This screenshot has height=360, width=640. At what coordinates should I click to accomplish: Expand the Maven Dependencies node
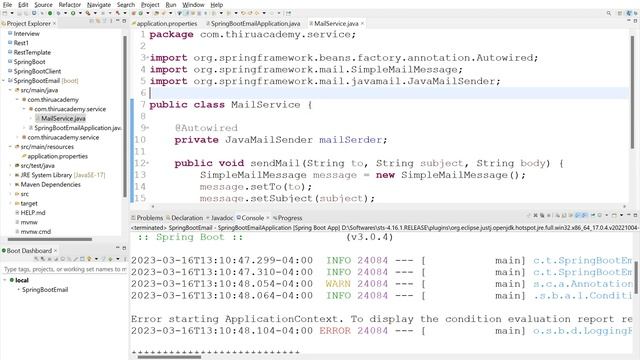coord(11,184)
